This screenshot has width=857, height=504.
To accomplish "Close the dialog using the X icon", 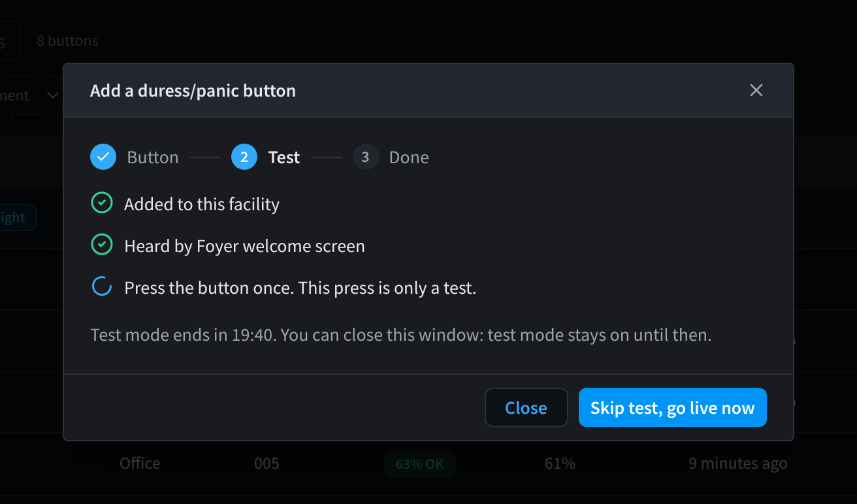I will tap(756, 90).
